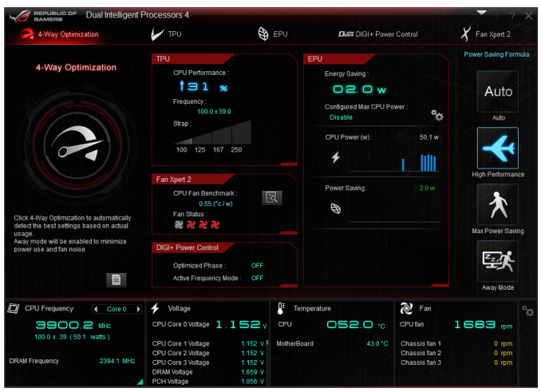Click the 0.55 CPU Fan Benchmark value

tap(215, 204)
